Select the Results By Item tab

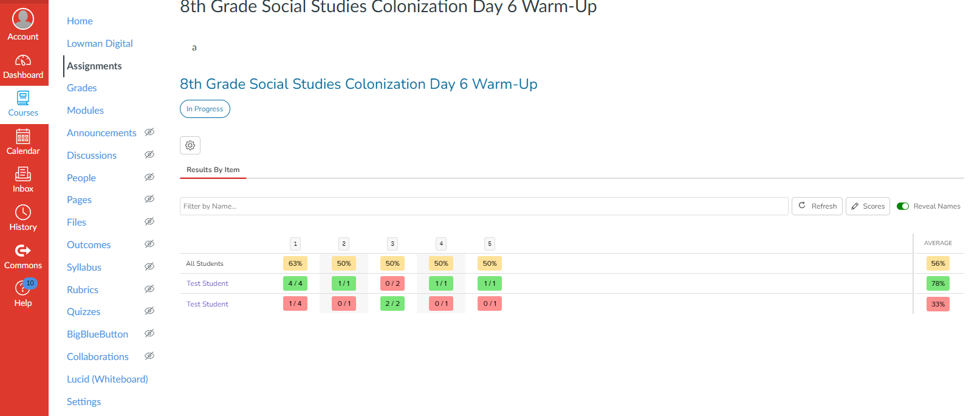[x=213, y=170]
